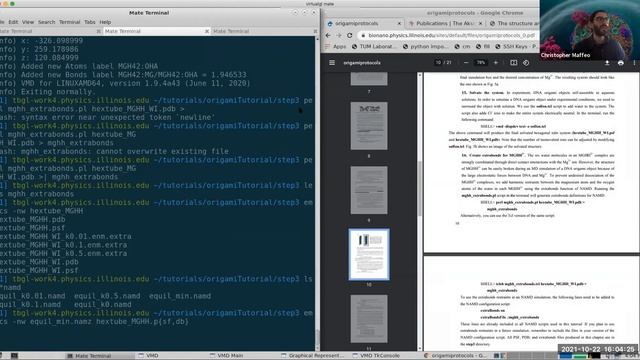Click the fit-to-page icon in PDF toolbar
640x360 pixels.
pyautogui.click(x=513, y=63)
